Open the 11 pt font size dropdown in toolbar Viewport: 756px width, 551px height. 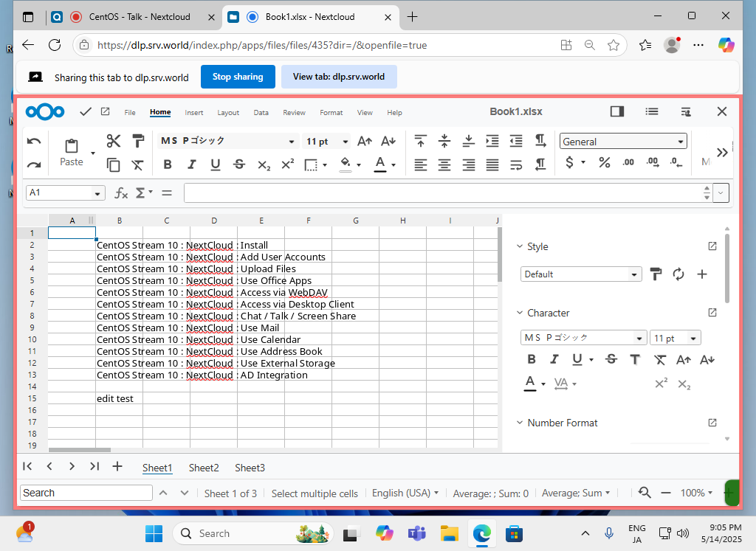(346, 142)
